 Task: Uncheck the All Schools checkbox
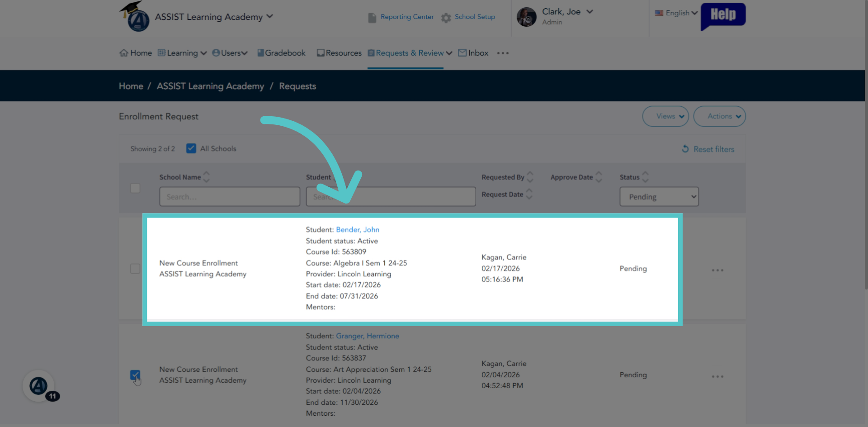(191, 148)
